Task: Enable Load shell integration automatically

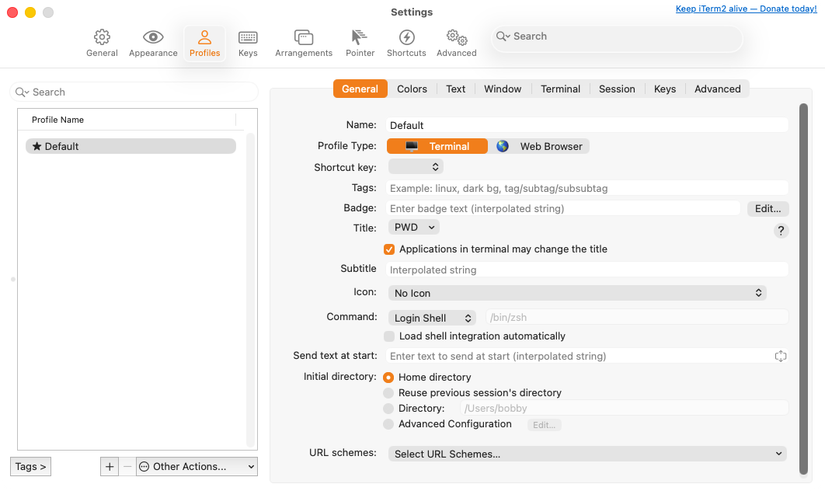Action: (390, 336)
